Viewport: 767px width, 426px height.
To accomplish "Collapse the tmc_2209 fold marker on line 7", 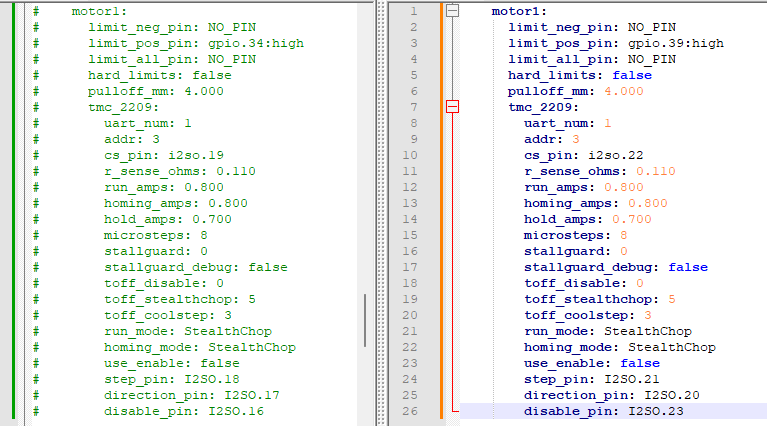I will [x=452, y=107].
